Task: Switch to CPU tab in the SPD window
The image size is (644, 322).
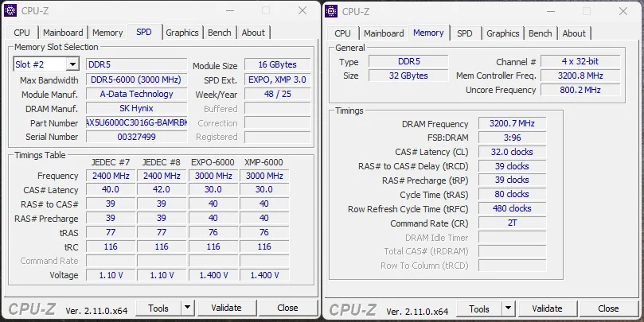Action: [22, 33]
